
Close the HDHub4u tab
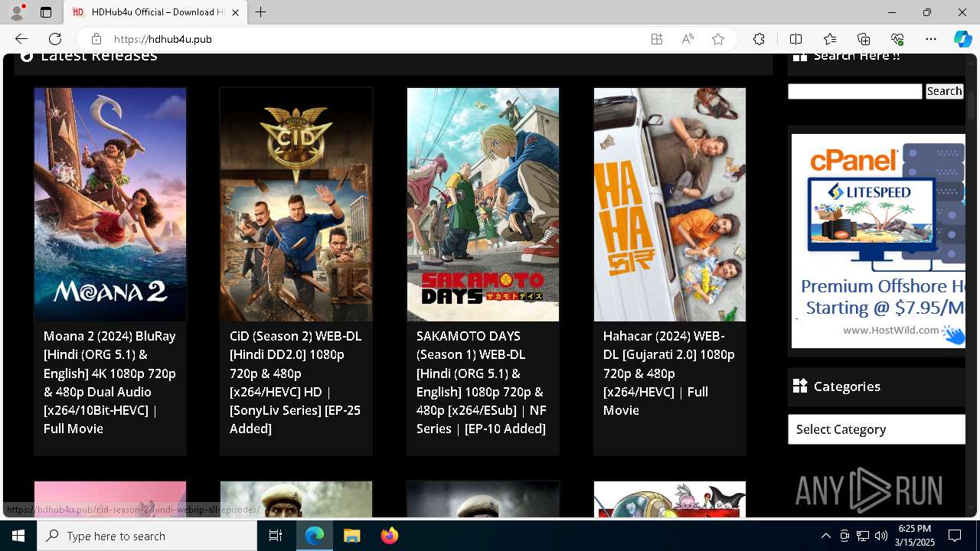click(235, 12)
